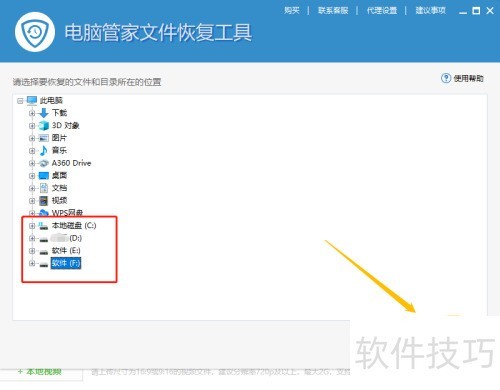Click the 软件 (E:) drive icon
Screen dimensions: 500x390
tap(44, 252)
